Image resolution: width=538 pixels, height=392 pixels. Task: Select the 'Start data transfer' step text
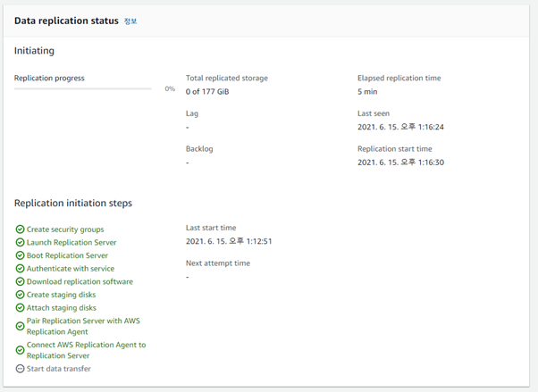(x=59, y=369)
